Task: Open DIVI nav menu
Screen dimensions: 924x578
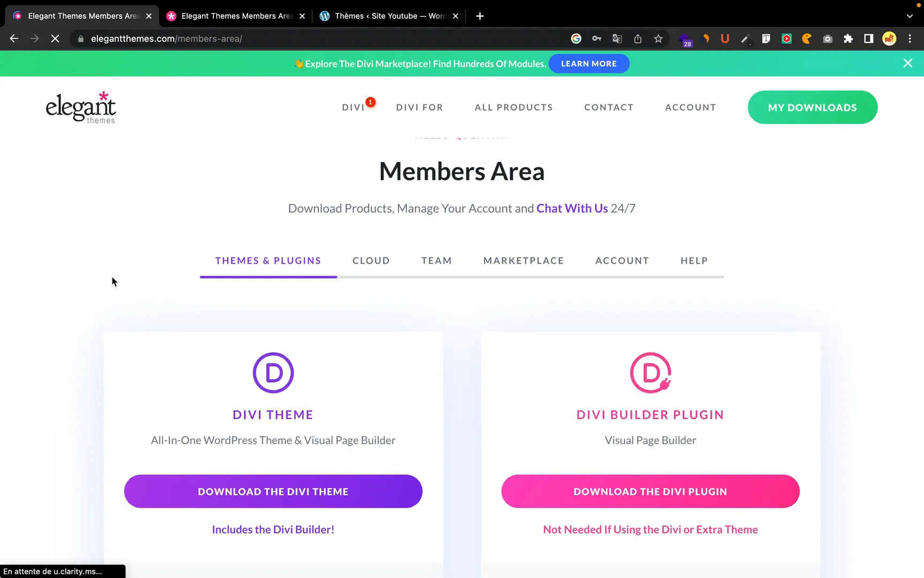Action: coord(353,108)
